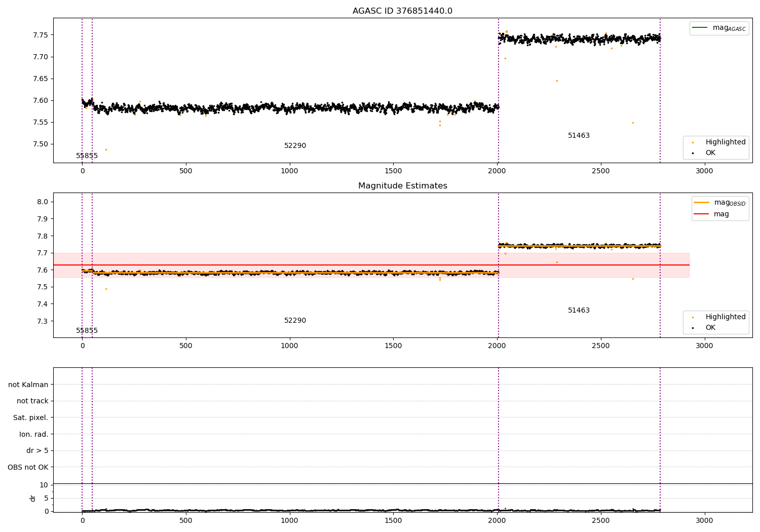
Task: Click obsid label 55855 in the top plot
Action: click(87, 156)
